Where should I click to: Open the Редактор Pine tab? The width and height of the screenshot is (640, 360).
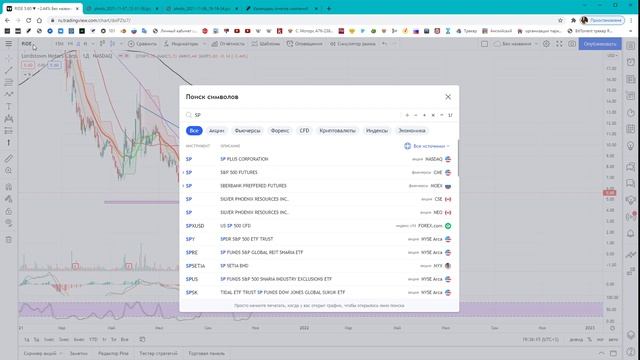(x=113, y=353)
